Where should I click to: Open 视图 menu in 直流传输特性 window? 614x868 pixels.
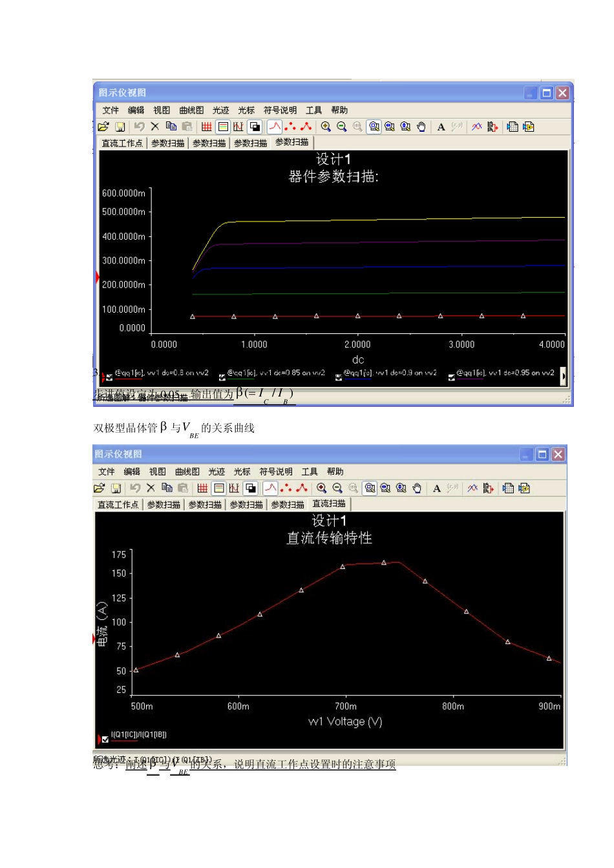[158, 472]
